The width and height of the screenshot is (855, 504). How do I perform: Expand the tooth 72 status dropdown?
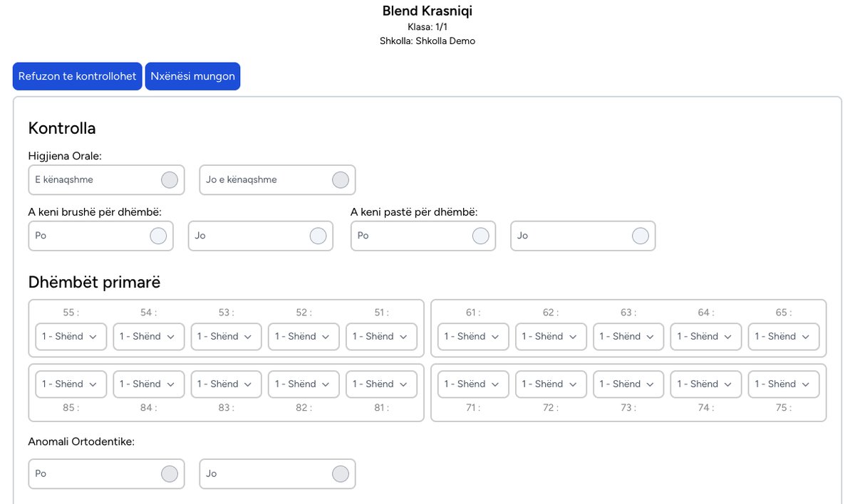(x=551, y=384)
